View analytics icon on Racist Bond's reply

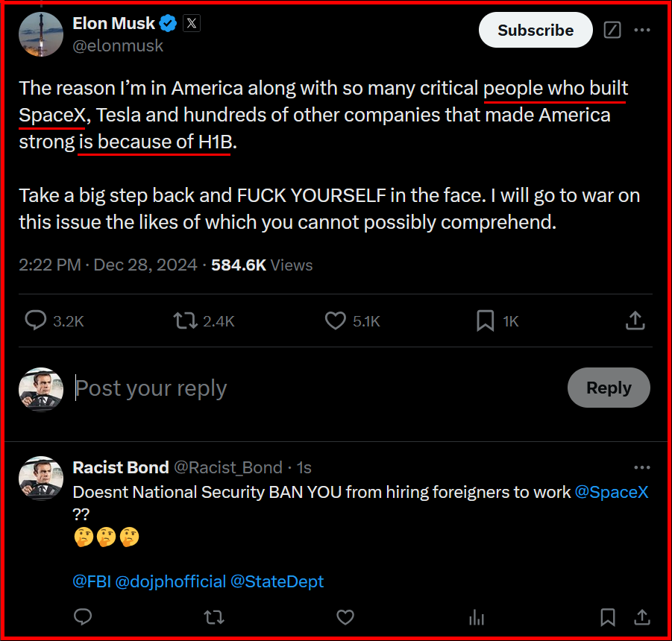pos(475,617)
